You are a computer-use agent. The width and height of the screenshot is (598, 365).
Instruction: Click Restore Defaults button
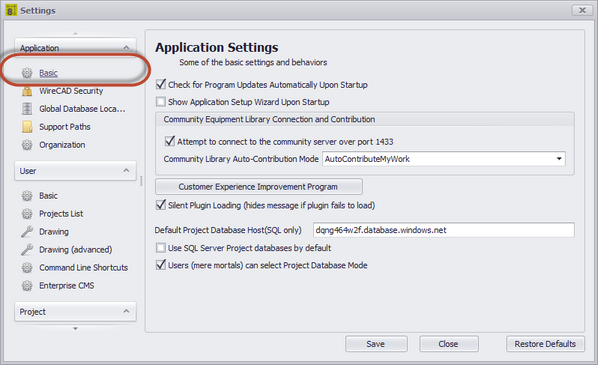click(545, 344)
